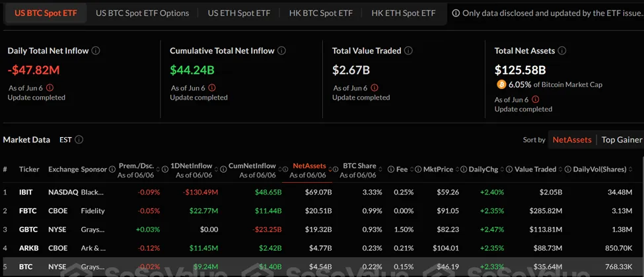Click info icon beside Cumulative Total Net Inflow

click(281, 51)
